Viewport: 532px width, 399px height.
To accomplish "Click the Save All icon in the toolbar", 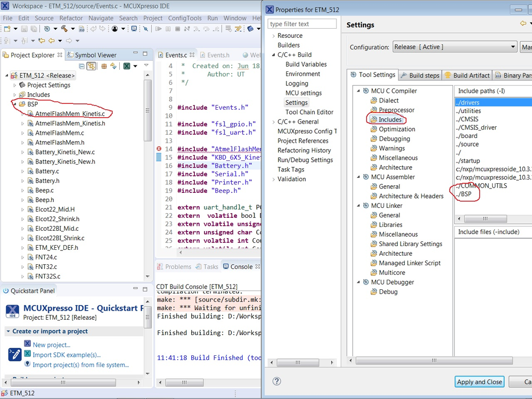I will click(x=34, y=29).
